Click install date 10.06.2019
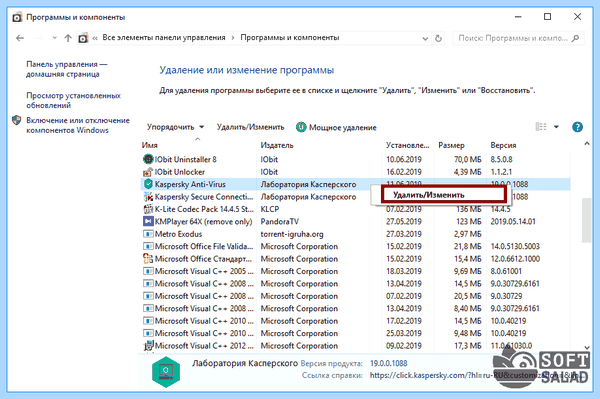 point(404,160)
